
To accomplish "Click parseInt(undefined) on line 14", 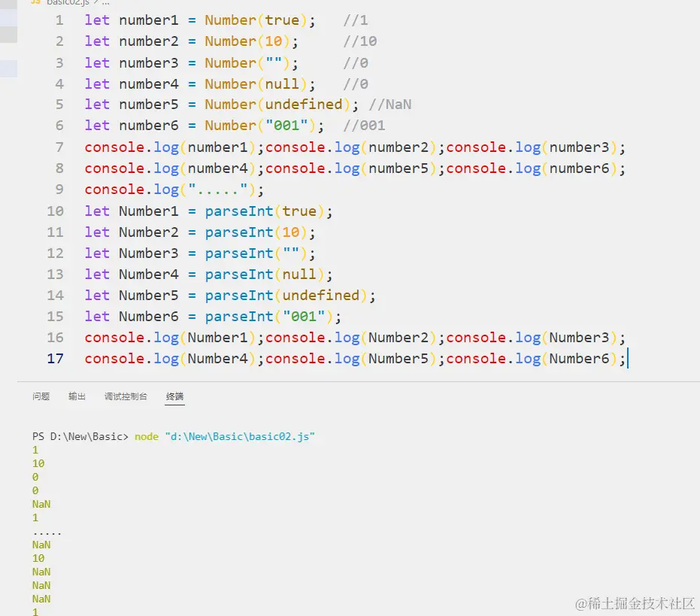I will (286, 296).
